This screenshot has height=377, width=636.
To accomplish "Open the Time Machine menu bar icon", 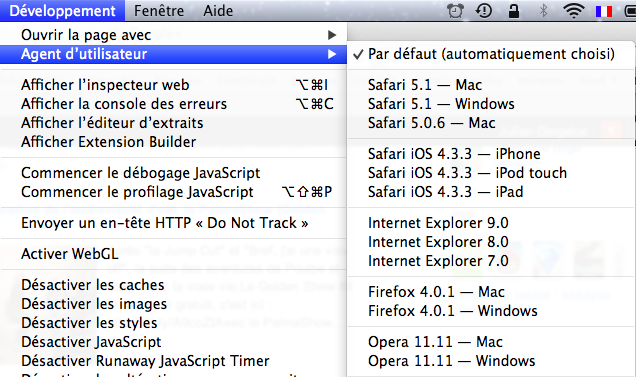I will point(484,11).
